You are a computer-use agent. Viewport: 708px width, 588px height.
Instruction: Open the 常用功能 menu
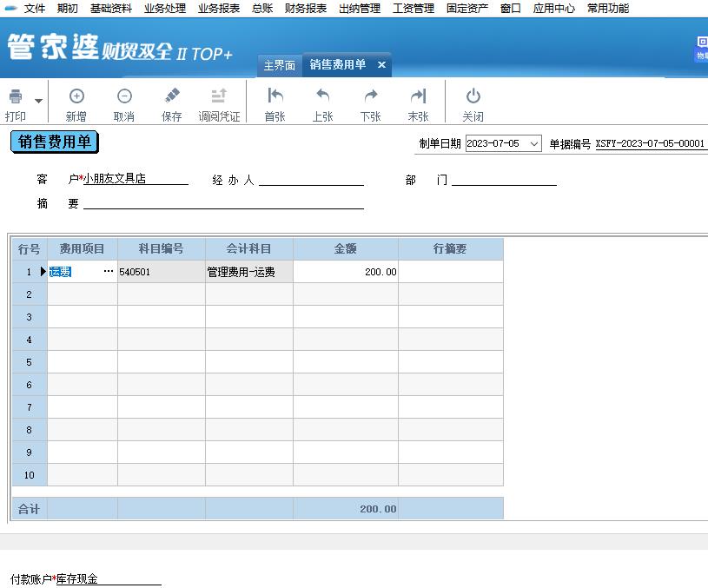click(x=608, y=8)
